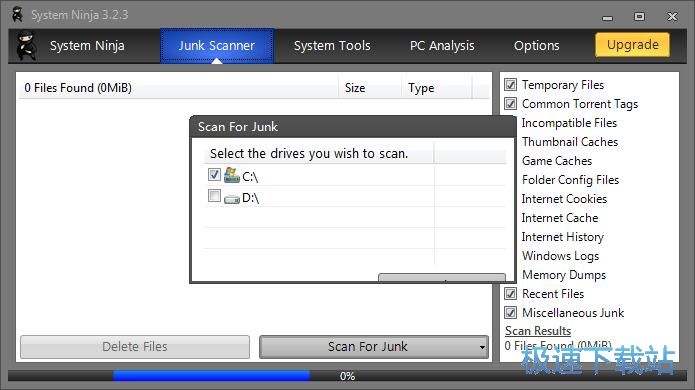Toggle the Miscellaneous Junk checkbox
Viewport: 695px width, 390px height.
(510, 312)
